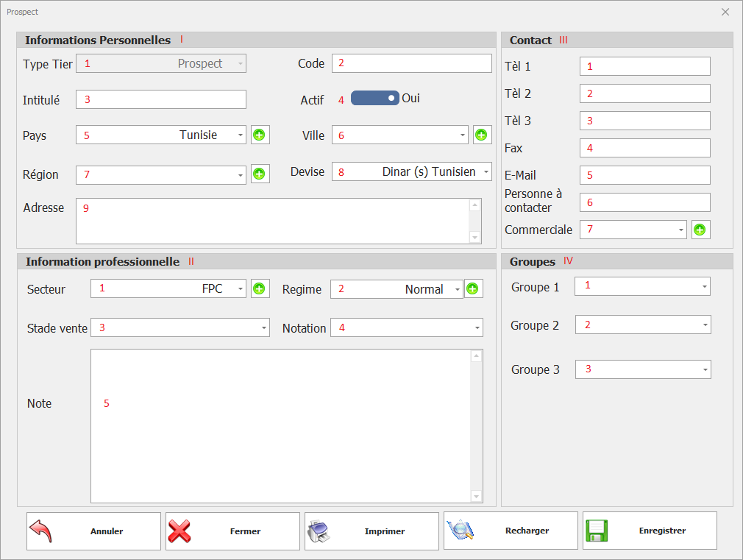Click the Recharger button
Screen dimensions: 743x560
pyautogui.click(x=511, y=531)
